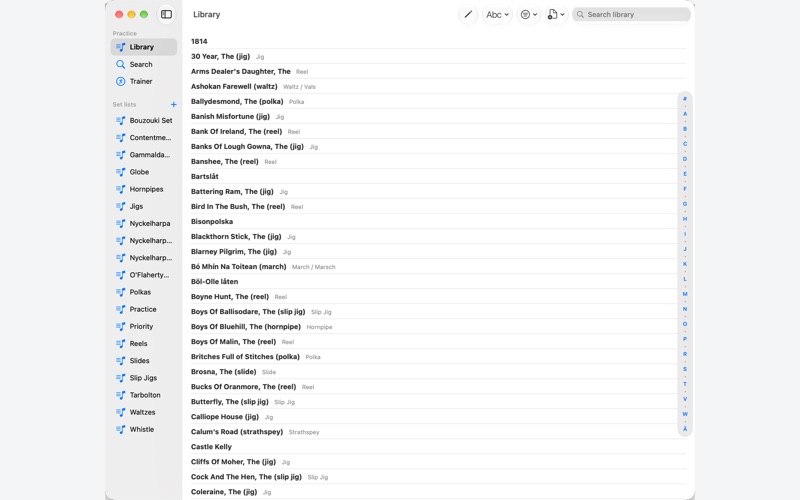Click the Search magnifier icon in sidebar
The height and width of the screenshot is (500, 800).
coord(120,64)
